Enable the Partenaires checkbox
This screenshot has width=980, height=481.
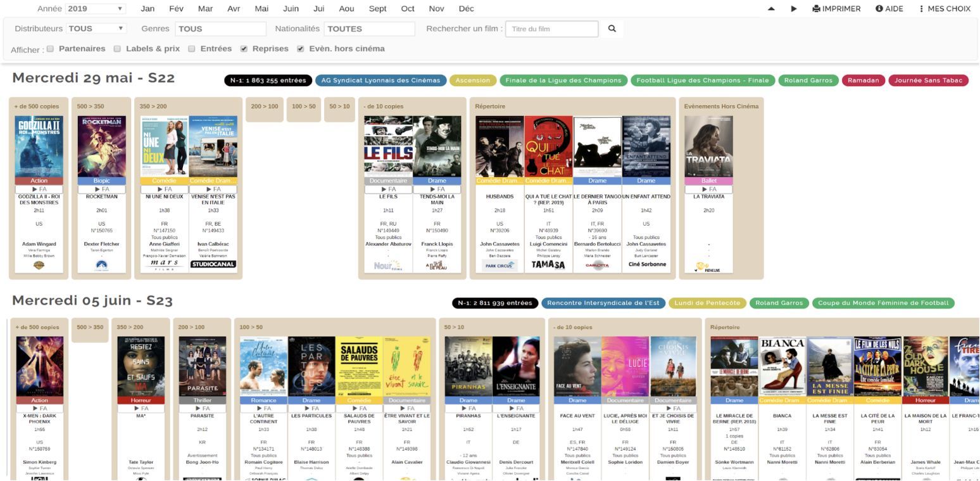pyautogui.click(x=51, y=49)
